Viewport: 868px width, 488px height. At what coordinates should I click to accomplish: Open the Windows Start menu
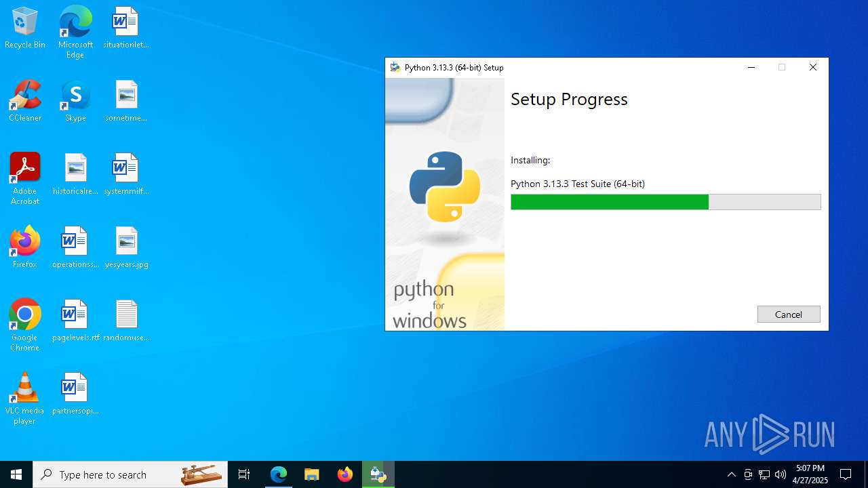(16, 474)
